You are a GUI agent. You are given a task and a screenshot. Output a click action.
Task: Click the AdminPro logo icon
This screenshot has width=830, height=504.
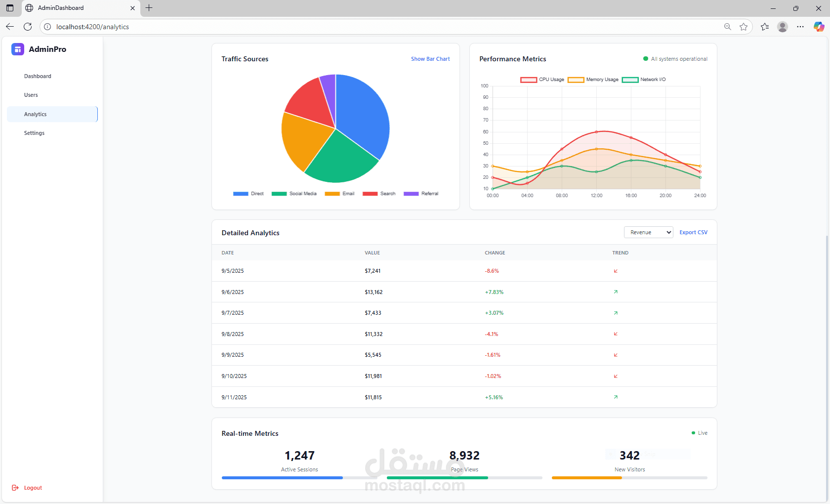click(x=18, y=49)
